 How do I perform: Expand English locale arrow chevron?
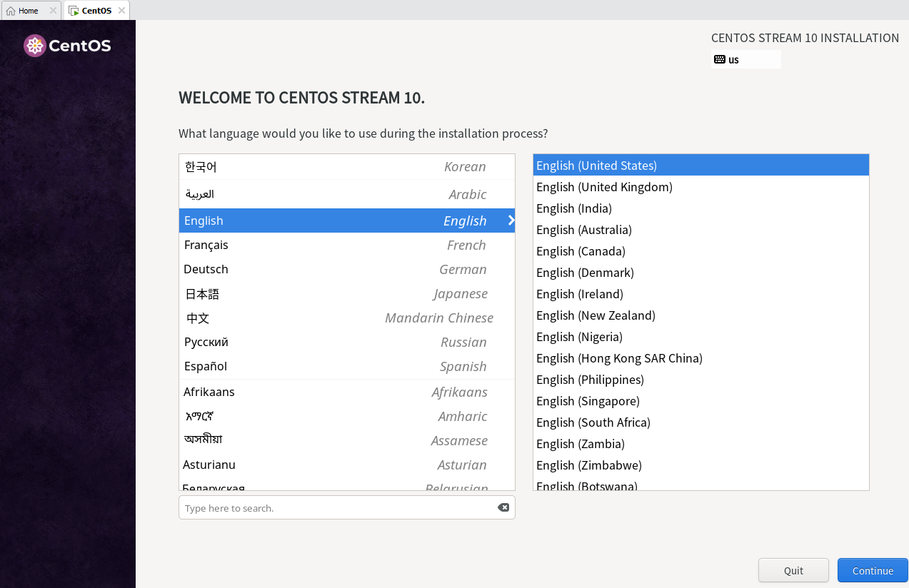(511, 220)
